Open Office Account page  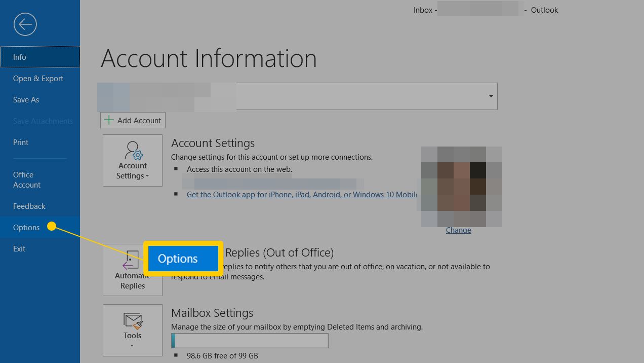point(40,180)
